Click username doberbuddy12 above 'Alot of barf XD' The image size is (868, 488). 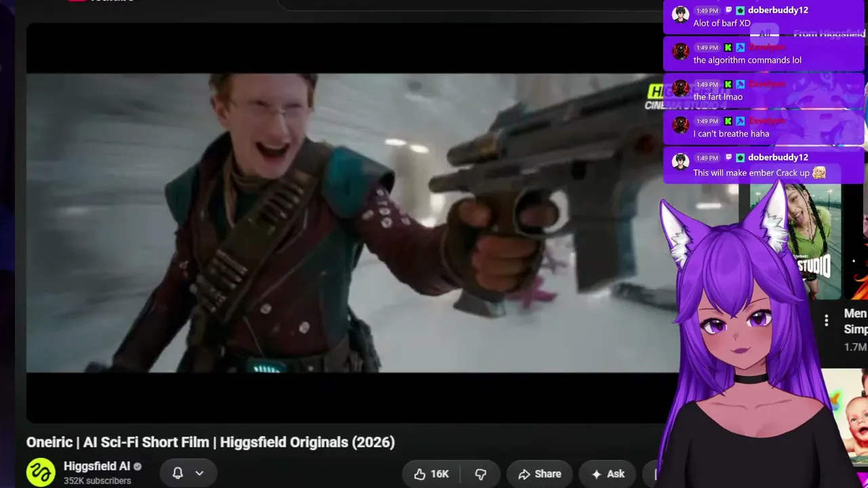tap(778, 10)
